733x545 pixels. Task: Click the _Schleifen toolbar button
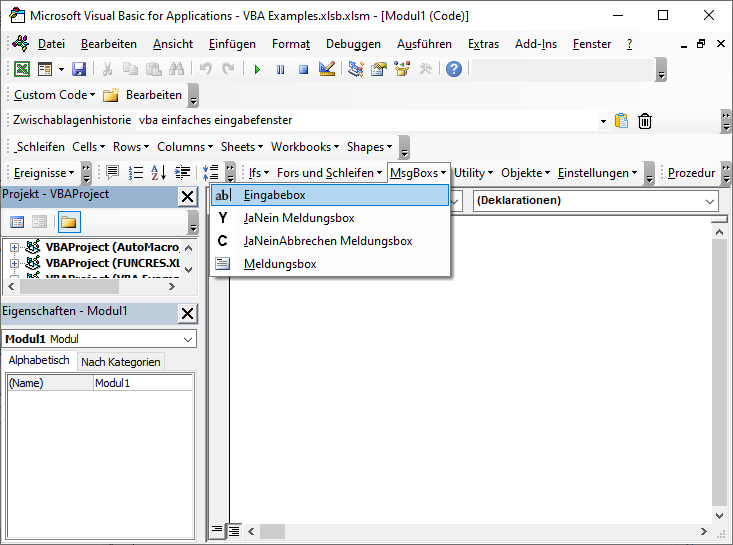click(39, 147)
